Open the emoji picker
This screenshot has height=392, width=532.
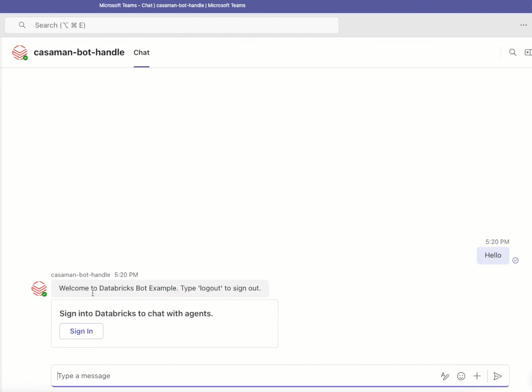coord(461,376)
